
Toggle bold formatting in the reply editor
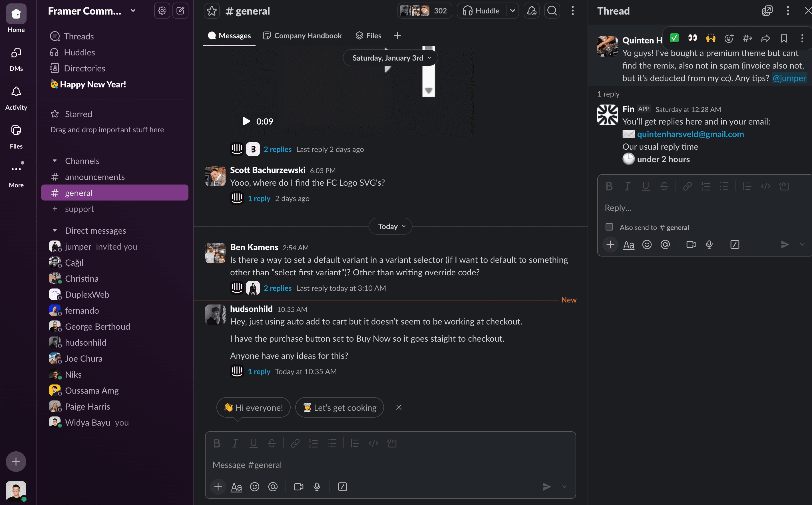(609, 186)
